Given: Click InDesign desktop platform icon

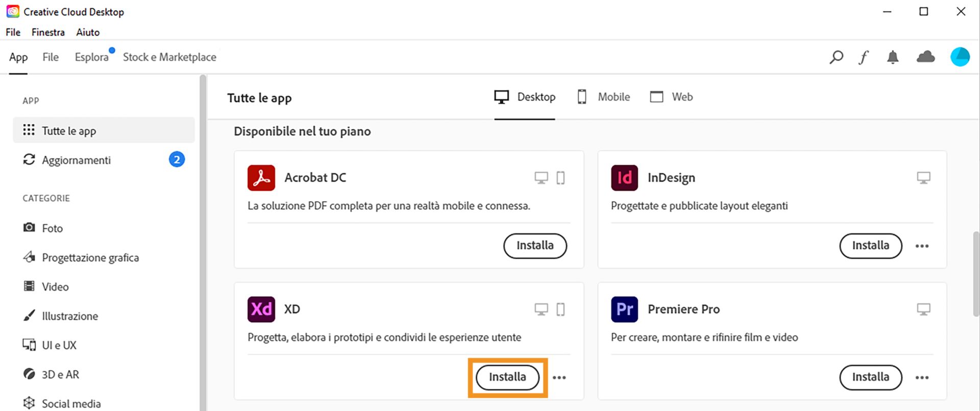Looking at the screenshot, I should pyautogui.click(x=923, y=178).
